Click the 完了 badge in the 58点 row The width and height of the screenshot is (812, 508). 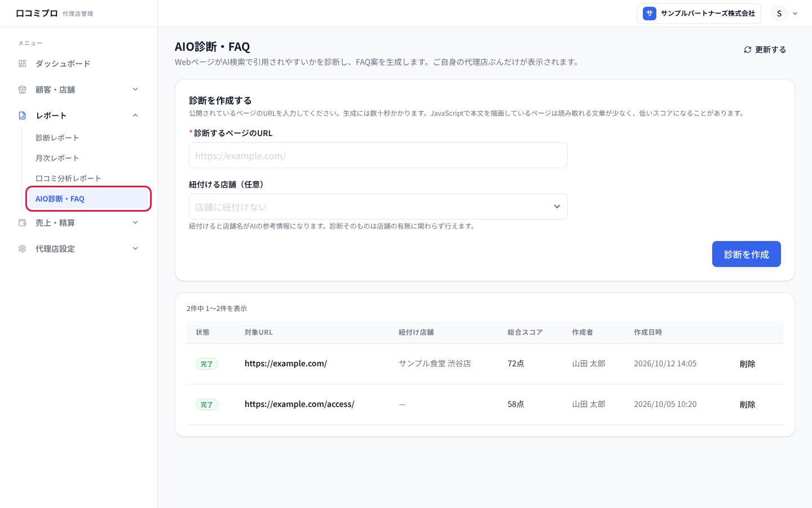pyautogui.click(x=207, y=405)
